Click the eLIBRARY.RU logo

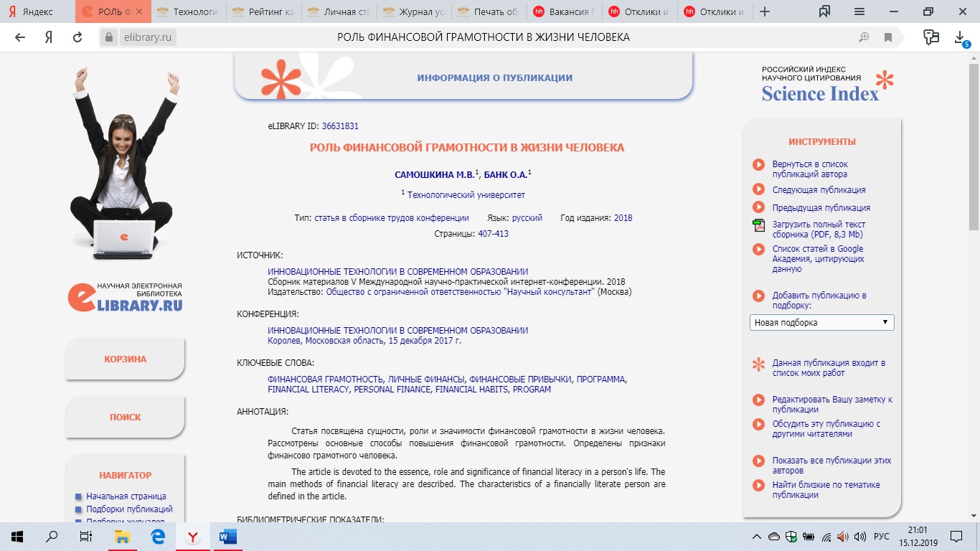click(125, 297)
